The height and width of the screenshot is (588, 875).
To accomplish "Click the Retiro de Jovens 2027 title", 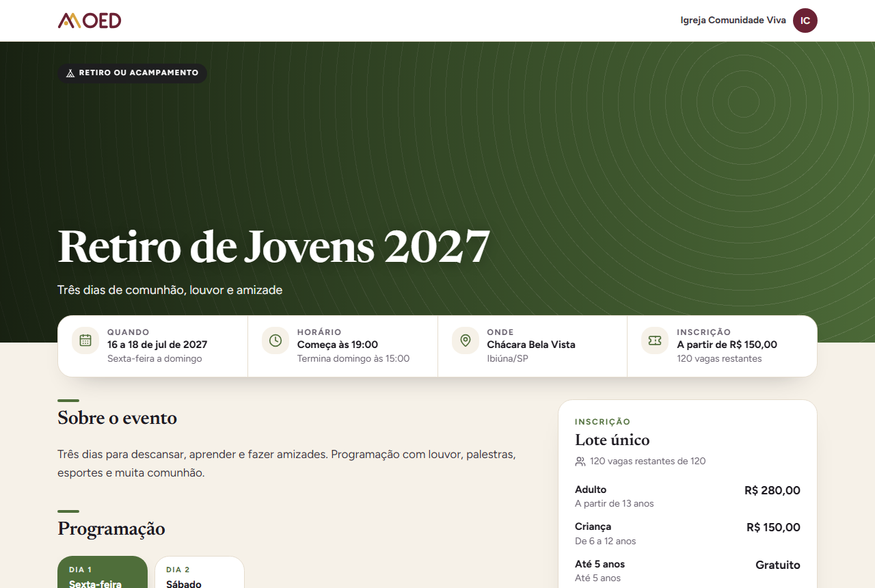I will (274, 246).
